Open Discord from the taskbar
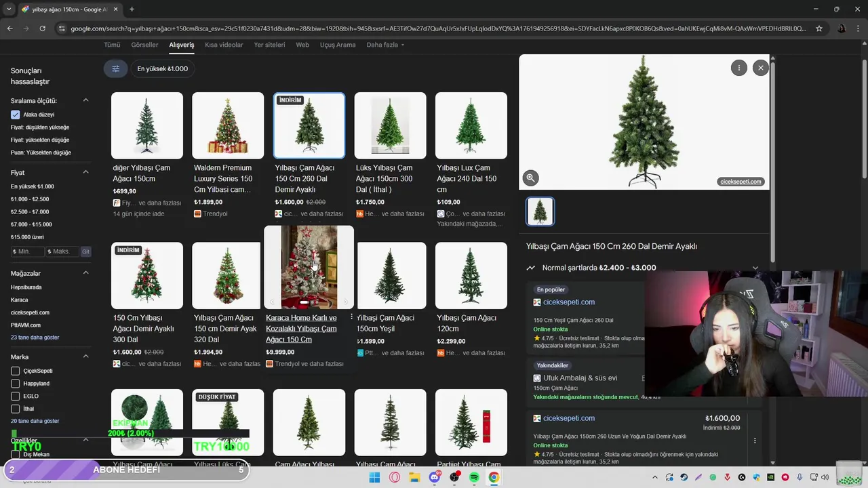The width and height of the screenshot is (868, 488). (x=434, y=477)
